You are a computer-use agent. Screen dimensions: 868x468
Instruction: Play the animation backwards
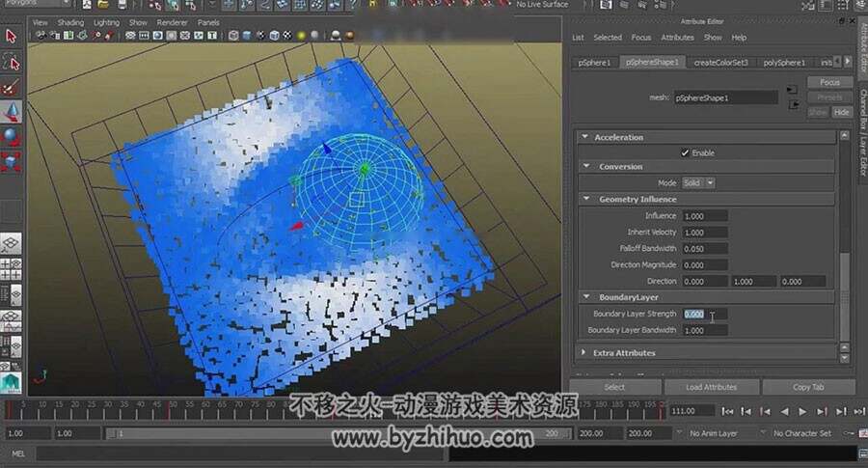coord(784,411)
